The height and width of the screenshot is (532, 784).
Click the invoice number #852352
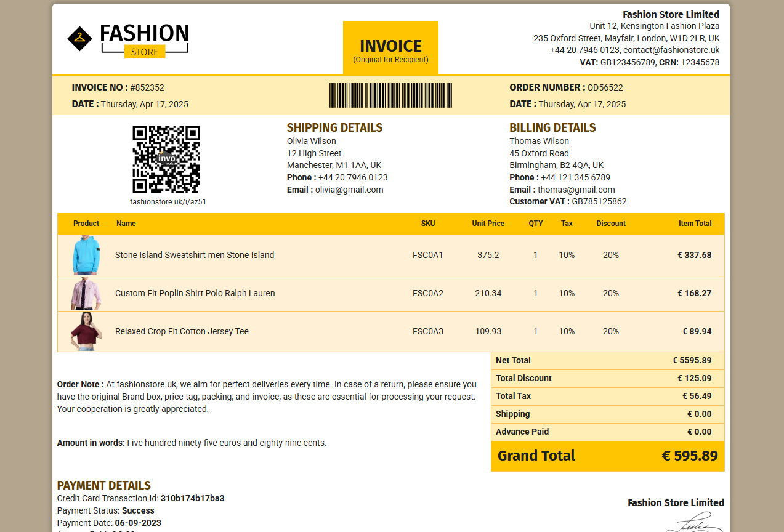[147, 87]
